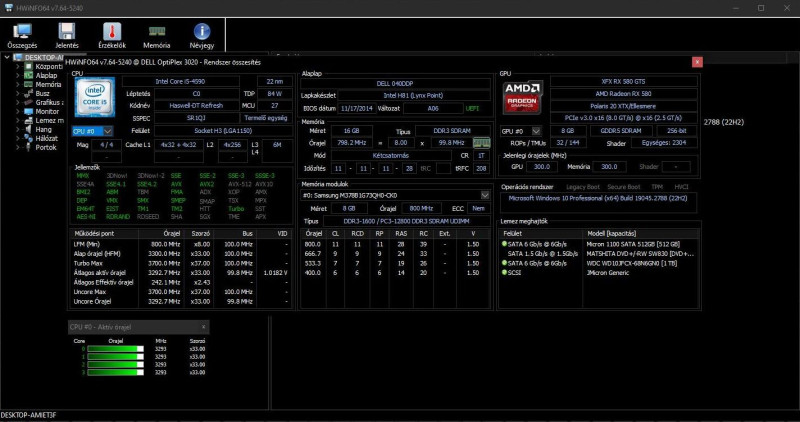This screenshot has height=422, width=800.
Task: Click the DESKTOP-AMIET3F status bar text
Action: coord(29,416)
